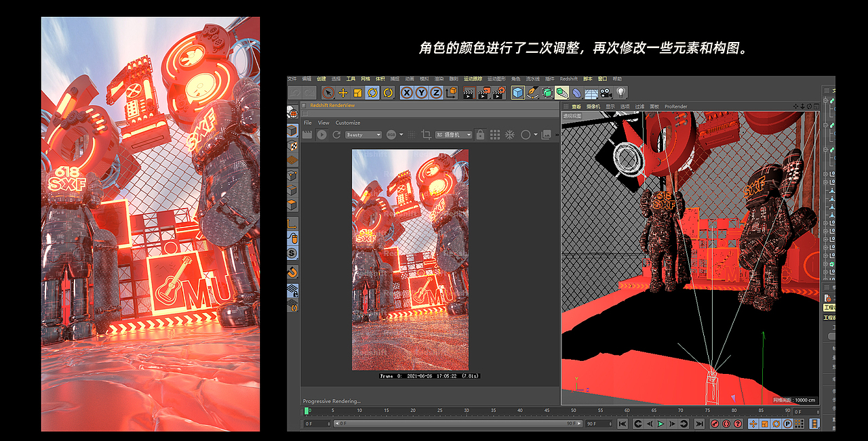868x441 pixels.
Task: Toggle the RenderView camera lock
Action: (480, 135)
